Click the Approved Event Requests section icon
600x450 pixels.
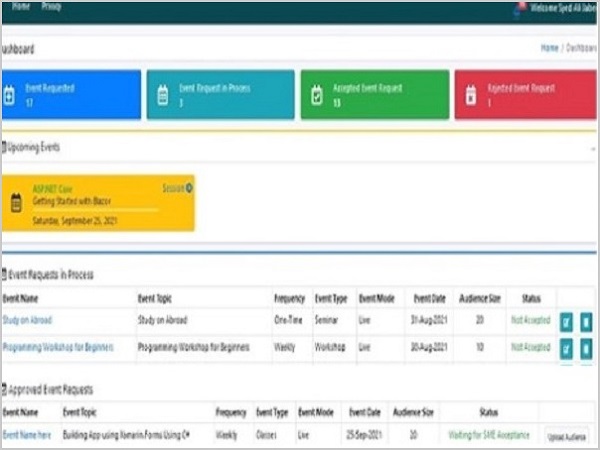point(4,390)
